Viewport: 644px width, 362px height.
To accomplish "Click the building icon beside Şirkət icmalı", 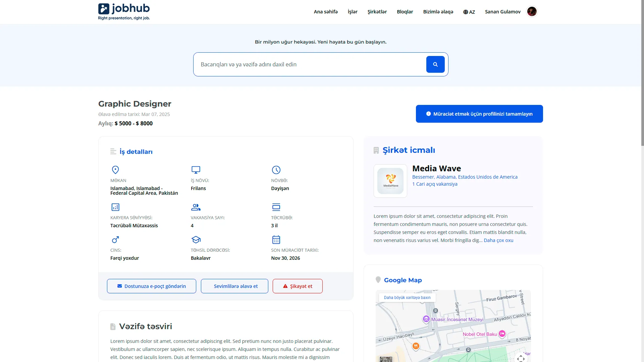I will [376, 150].
